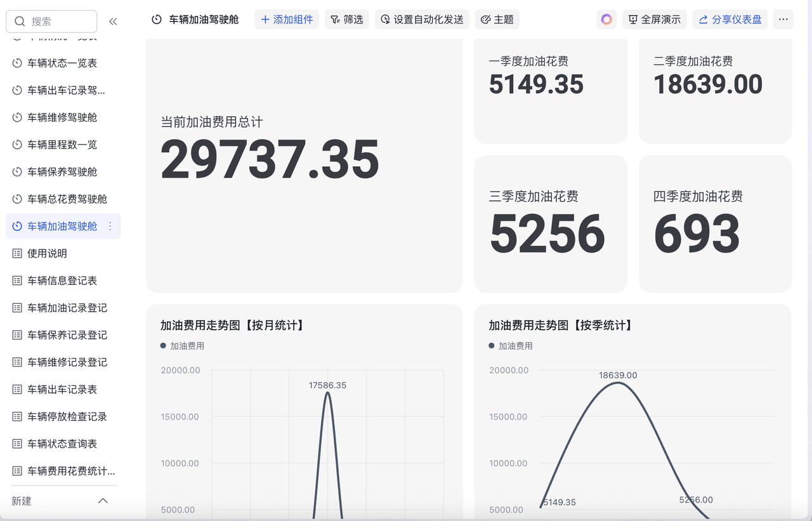This screenshot has height=521, width=812.
Task: Open 设置自动化发送 settings
Action: point(422,20)
